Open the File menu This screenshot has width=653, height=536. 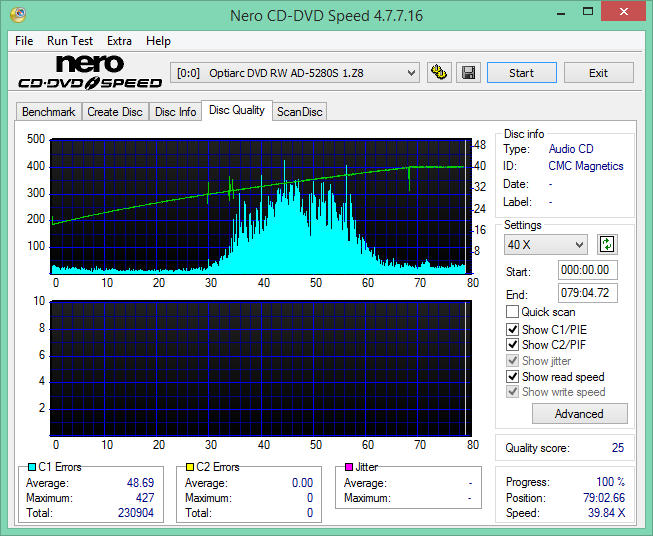pyautogui.click(x=24, y=41)
